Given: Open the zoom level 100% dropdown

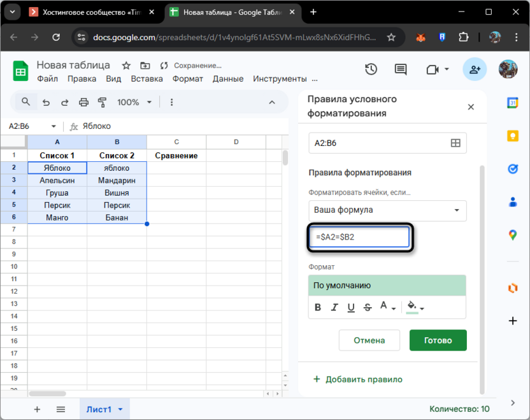Looking at the screenshot, I should 135,102.
